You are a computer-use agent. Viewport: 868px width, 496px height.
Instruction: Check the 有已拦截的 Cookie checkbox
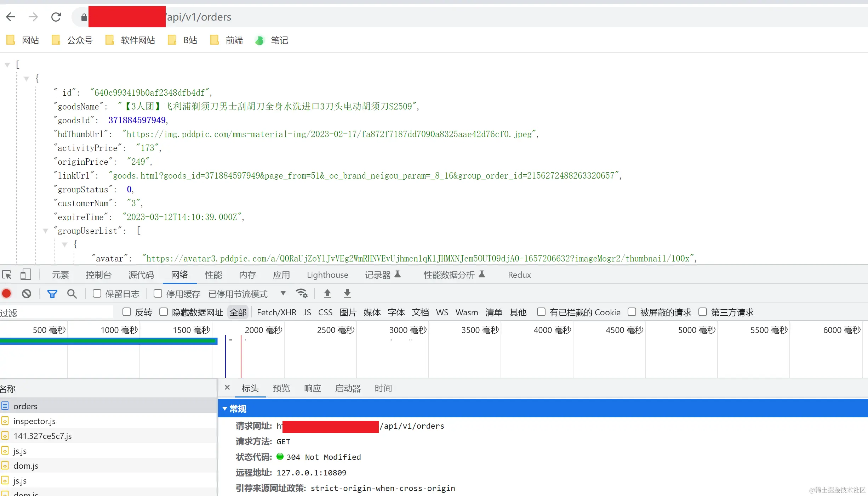[541, 312]
